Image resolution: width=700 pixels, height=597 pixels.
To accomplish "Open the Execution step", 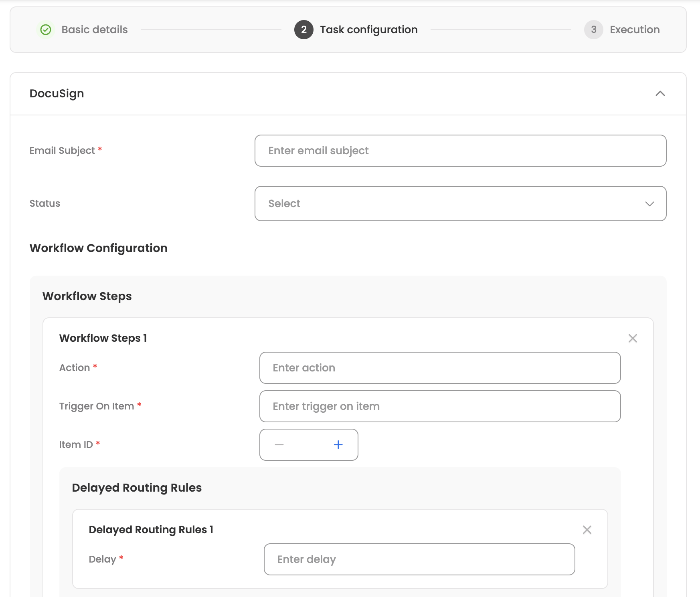I will click(635, 30).
